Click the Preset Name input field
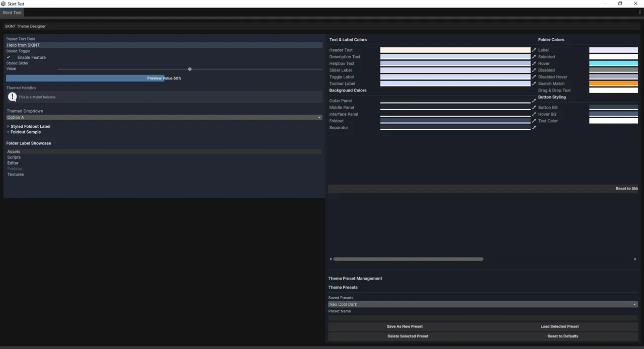Screen dimensions: 644x349 point(483,318)
